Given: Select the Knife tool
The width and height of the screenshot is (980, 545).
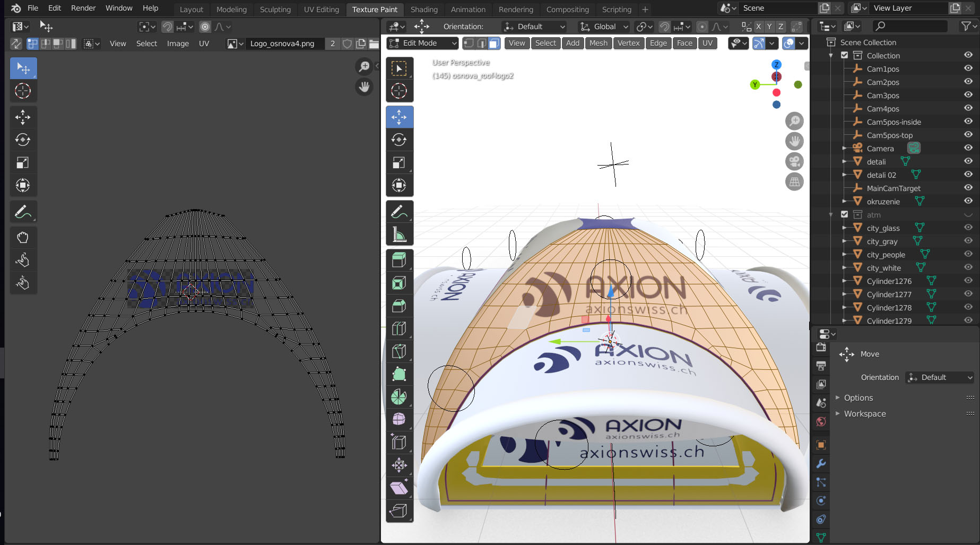Looking at the screenshot, I should (x=399, y=351).
